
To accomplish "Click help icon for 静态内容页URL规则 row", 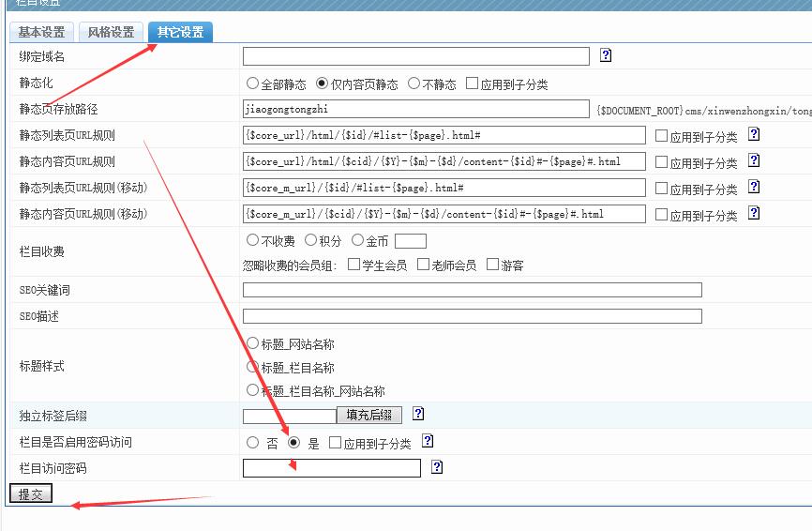I will [x=753, y=161].
